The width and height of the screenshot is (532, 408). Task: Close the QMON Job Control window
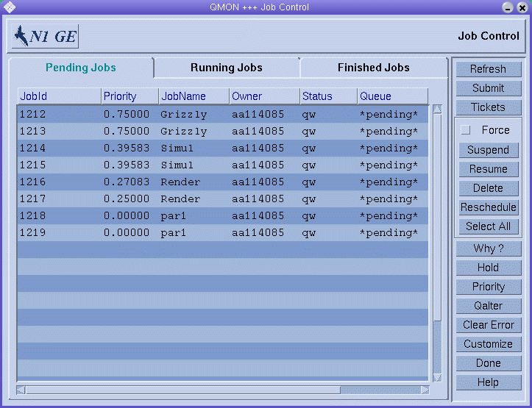click(x=522, y=7)
